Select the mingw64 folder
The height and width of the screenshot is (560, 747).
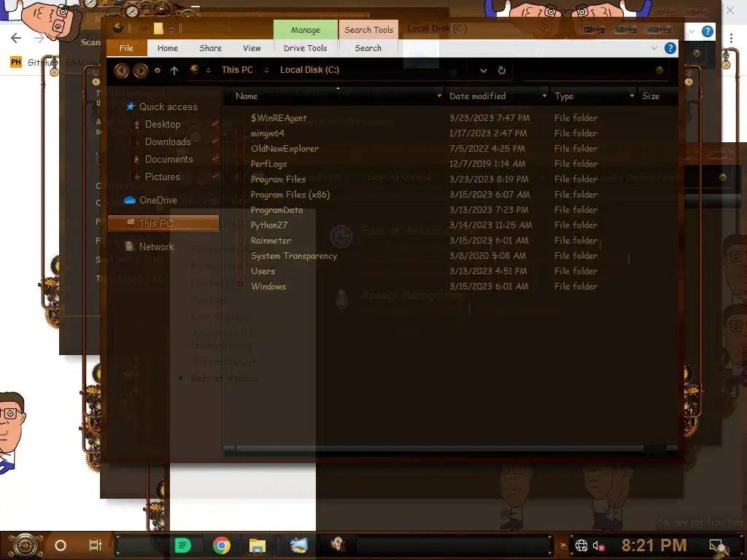click(268, 133)
